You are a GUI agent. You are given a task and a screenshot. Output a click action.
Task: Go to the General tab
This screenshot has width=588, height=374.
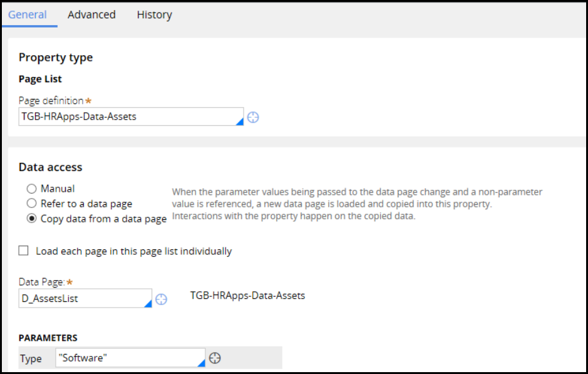[28, 14]
